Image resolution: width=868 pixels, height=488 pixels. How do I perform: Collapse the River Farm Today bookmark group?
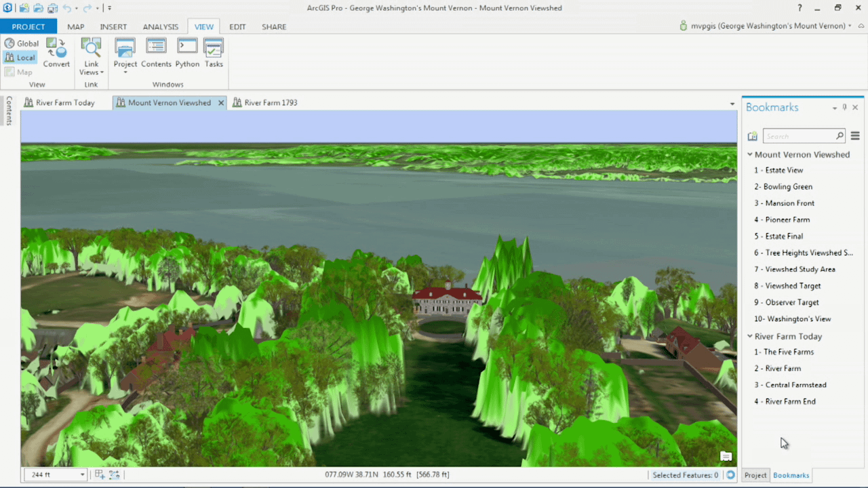[750, 336]
